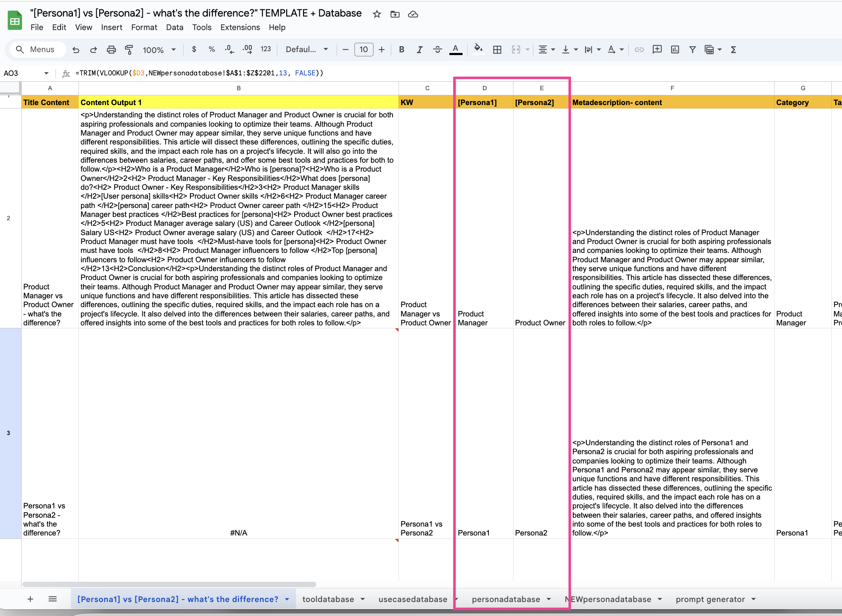Star this spreadsheet
This screenshot has width=842, height=616.
(x=376, y=14)
